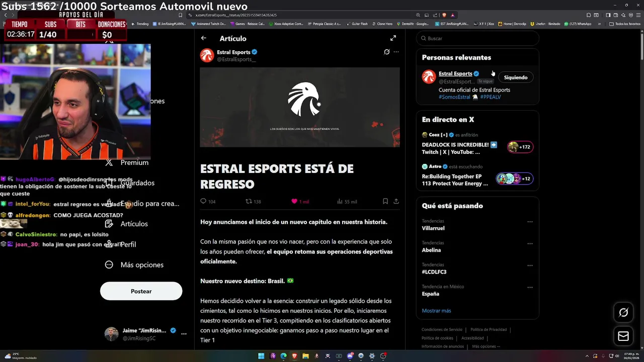Open the Jaime JimRising account switcher menu
The height and width of the screenshot is (362, 644).
[184, 334]
